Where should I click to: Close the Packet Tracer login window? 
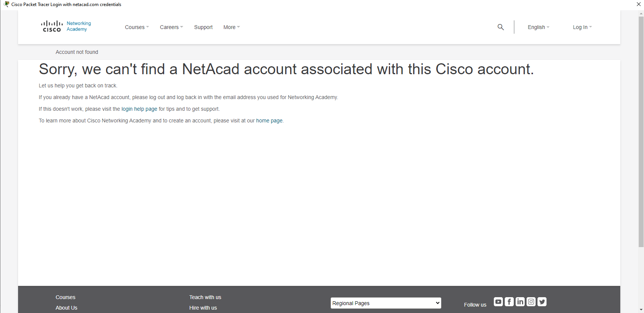coord(639,4)
